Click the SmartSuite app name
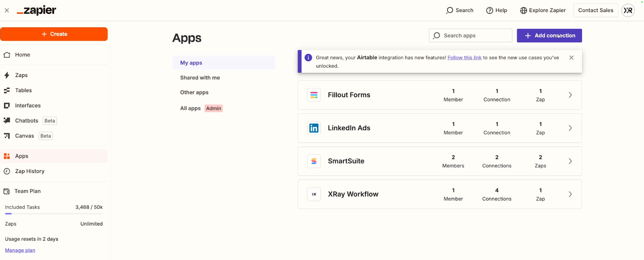644x260 pixels. point(346,161)
